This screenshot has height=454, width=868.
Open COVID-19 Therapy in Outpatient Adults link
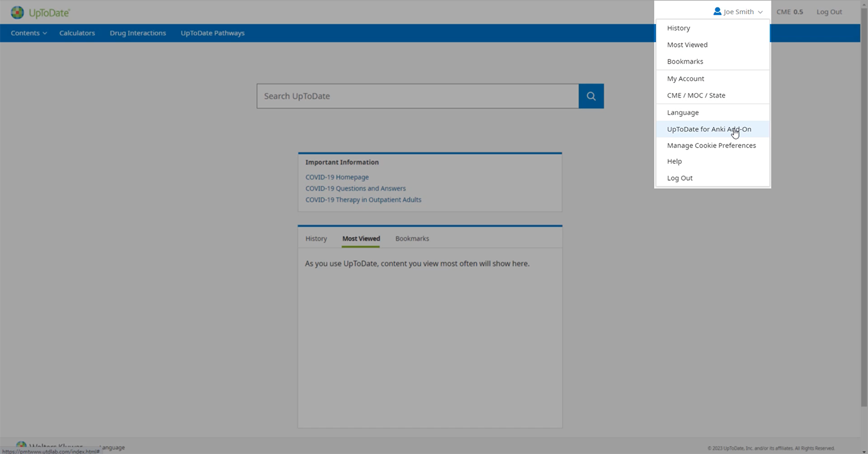(363, 200)
